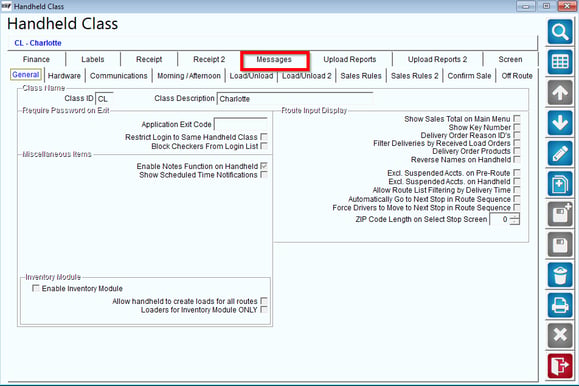Click the copy document icon
This screenshot has width=579, height=386.
560,184
